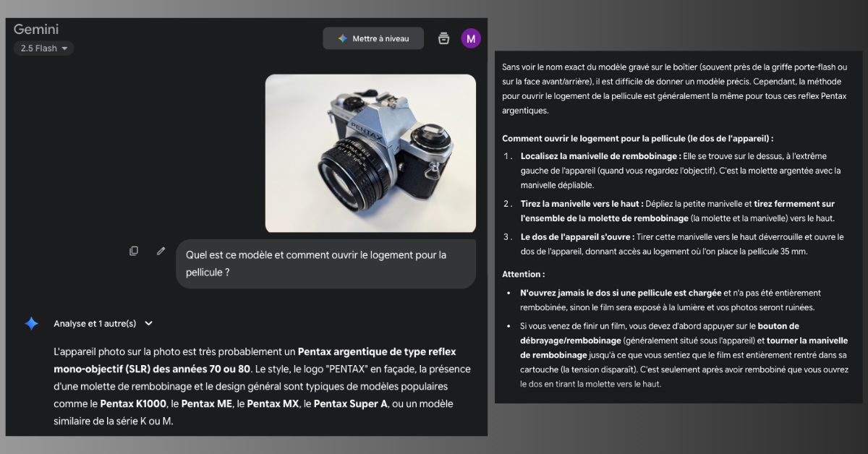The height and width of the screenshot is (454, 868).
Task: Click bold text 'Pentax K1000'
Action: coord(134,403)
